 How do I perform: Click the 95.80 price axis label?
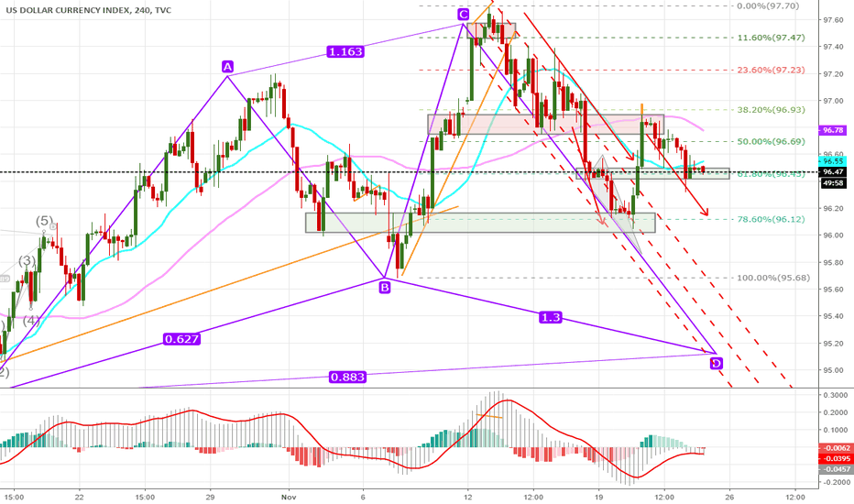pos(833,263)
